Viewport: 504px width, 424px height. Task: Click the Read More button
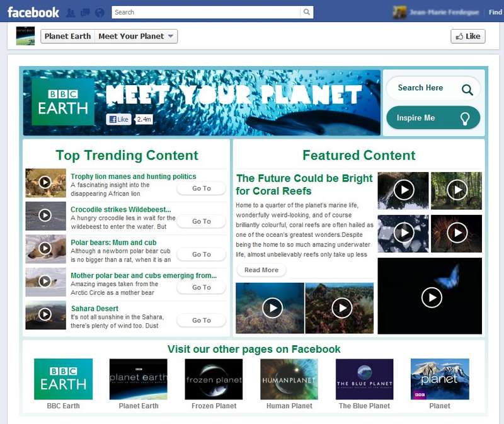pyautogui.click(x=261, y=270)
